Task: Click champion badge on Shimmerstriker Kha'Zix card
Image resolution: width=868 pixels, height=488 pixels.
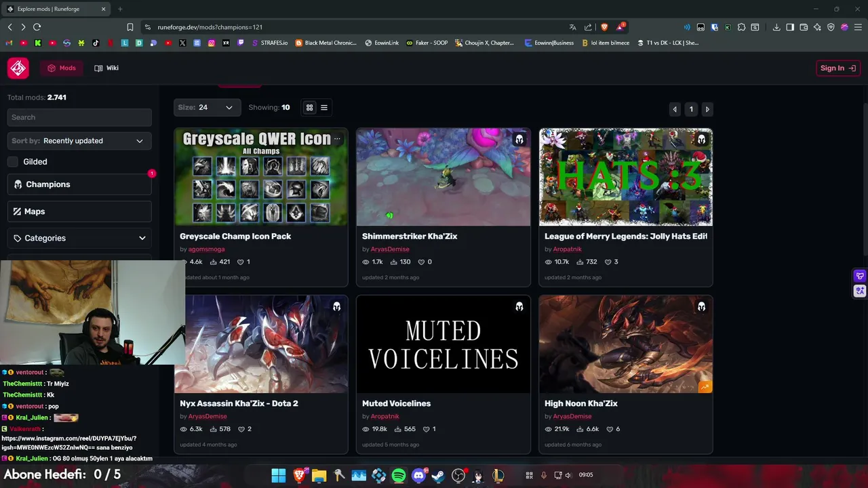Action: tap(519, 140)
